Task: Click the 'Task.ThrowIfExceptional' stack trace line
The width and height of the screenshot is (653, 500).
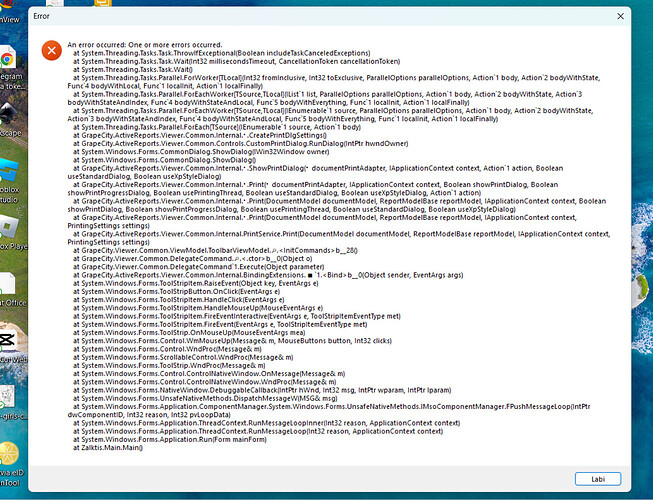Action: tap(200, 54)
